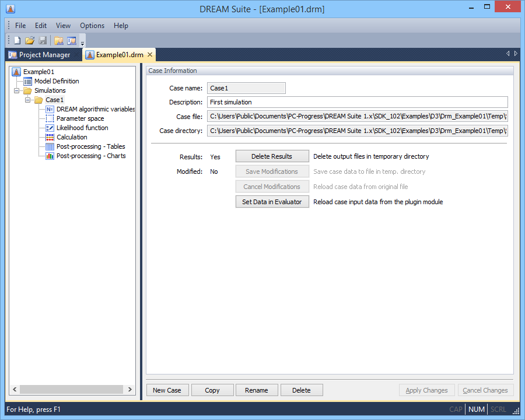The image size is (525, 420).
Task: Click the Set Data in Evaluator button
Action: (x=272, y=202)
